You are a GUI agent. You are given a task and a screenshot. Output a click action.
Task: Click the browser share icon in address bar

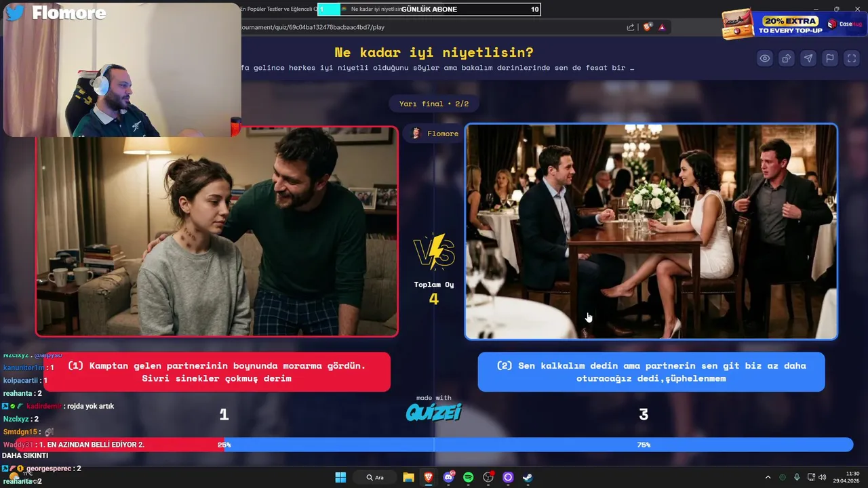point(631,27)
